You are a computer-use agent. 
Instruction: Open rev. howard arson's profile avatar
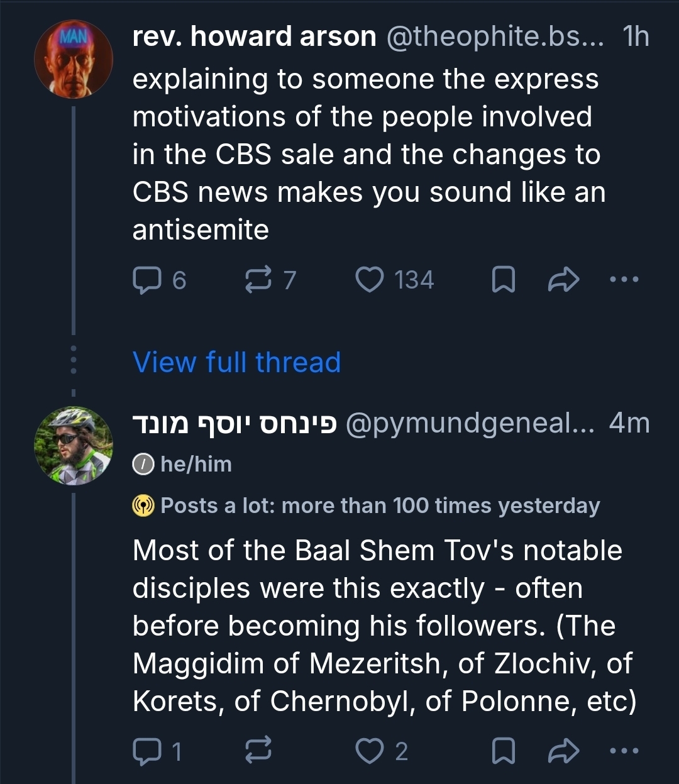(x=74, y=59)
